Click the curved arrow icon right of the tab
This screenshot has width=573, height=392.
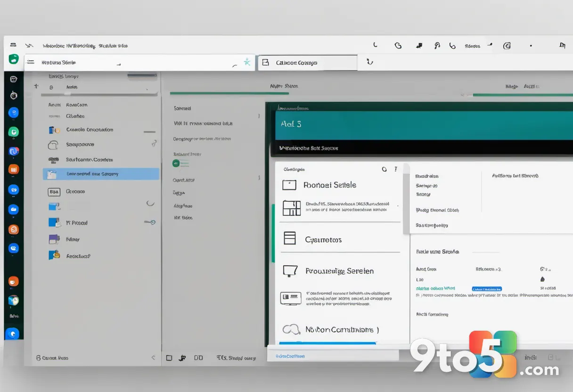point(369,62)
